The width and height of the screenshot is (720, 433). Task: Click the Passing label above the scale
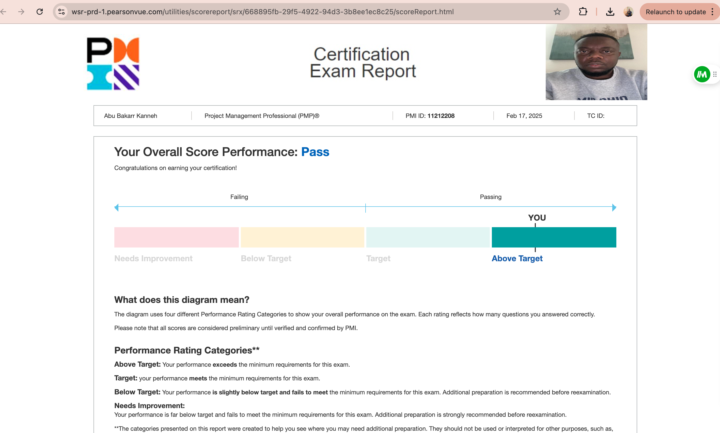tap(490, 197)
